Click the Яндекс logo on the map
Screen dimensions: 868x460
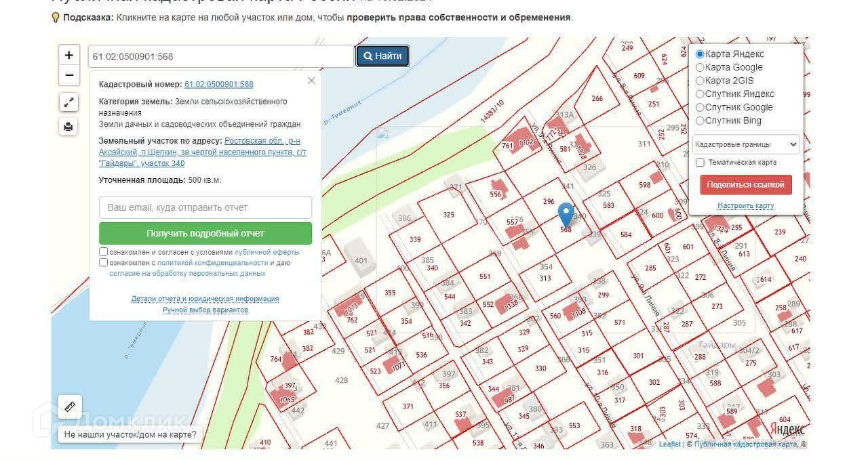click(787, 430)
